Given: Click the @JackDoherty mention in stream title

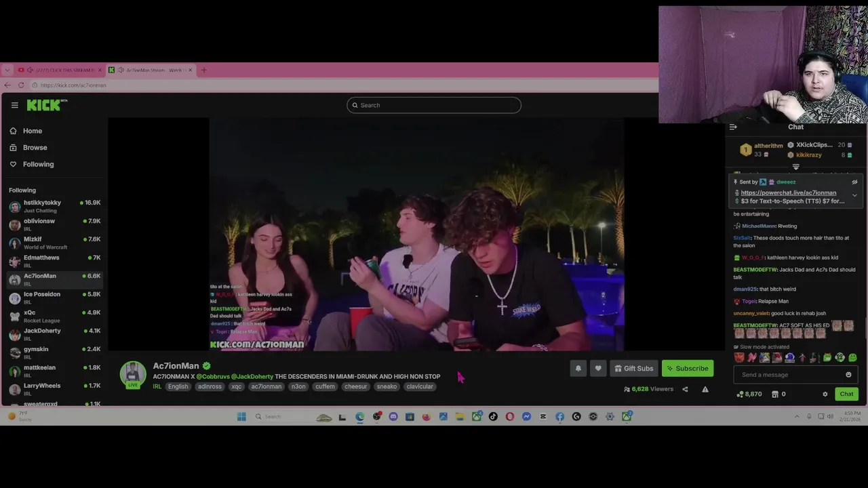Looking at the screenshot, I should pyautogui.click(x=252, y=377).
